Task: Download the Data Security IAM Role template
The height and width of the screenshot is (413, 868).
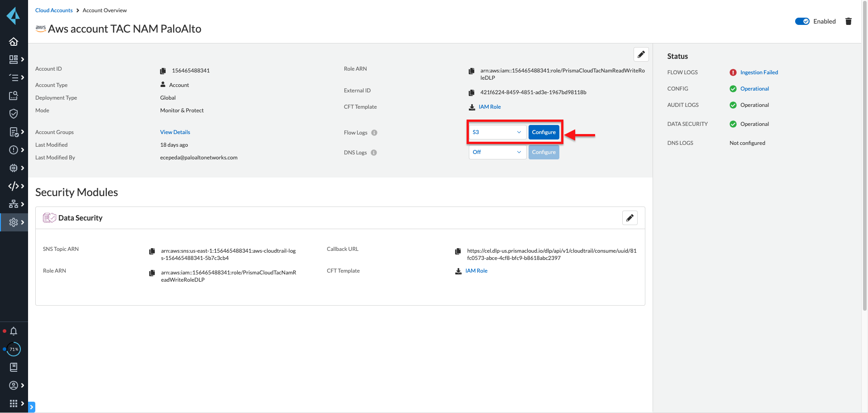Action: (476, 271)
